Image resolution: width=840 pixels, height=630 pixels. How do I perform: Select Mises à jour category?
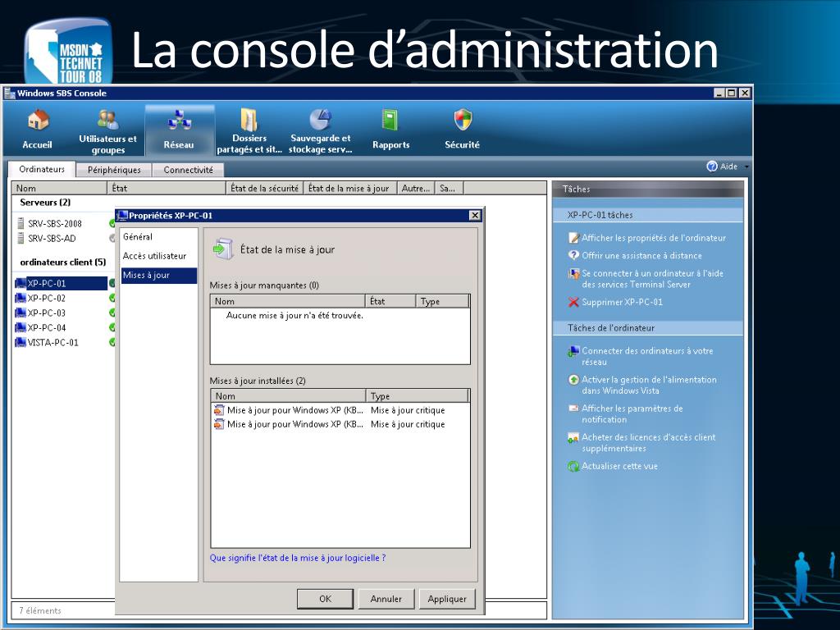(x=159, y=276)
